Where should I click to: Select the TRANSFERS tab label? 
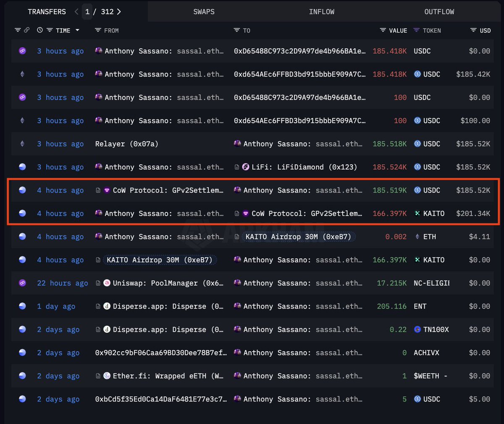47,12
